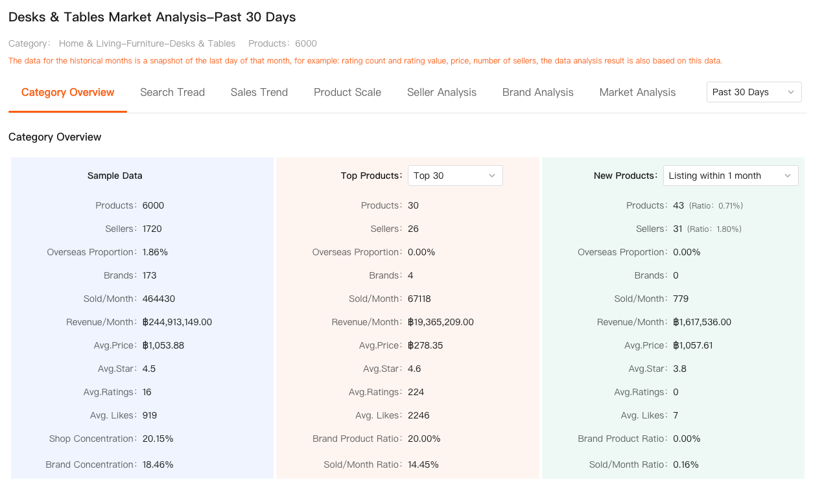Switch to the Market Analysis tab

637,92
